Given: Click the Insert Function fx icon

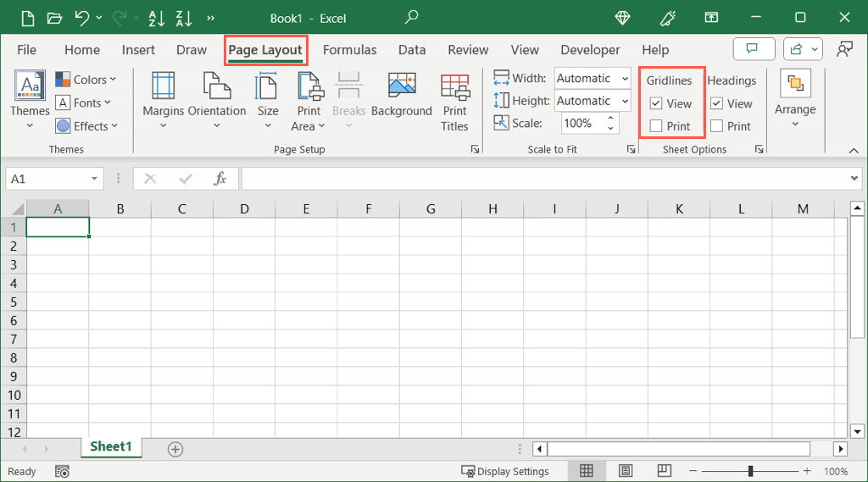Looking at the screenshot, I should pos(220,179).
